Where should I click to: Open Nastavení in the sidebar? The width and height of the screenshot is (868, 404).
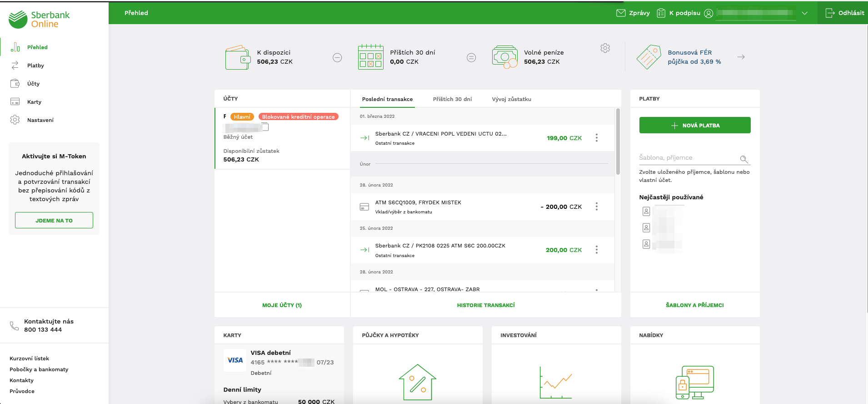click(x=40, y=120)
